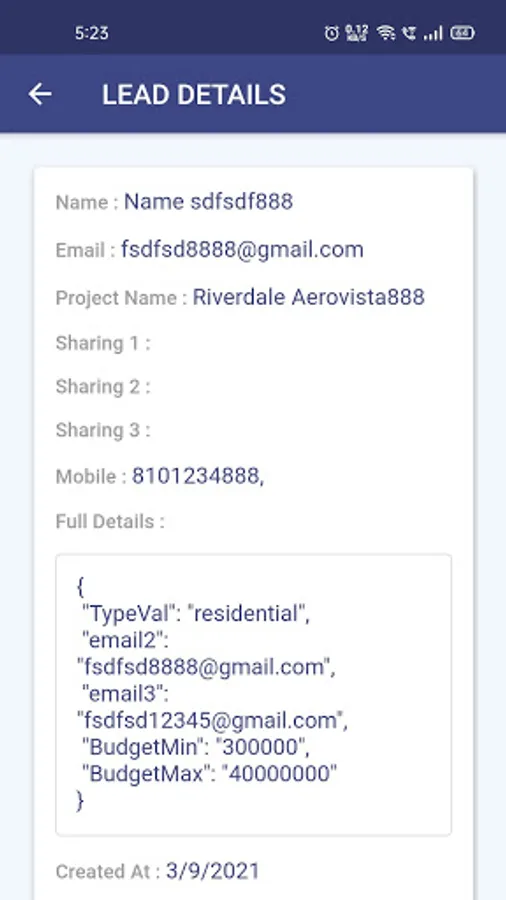Tap the Created At date 3/9/2021
Image resolution: width=506 pixels, height=900 pixels.
coord(213,871)
